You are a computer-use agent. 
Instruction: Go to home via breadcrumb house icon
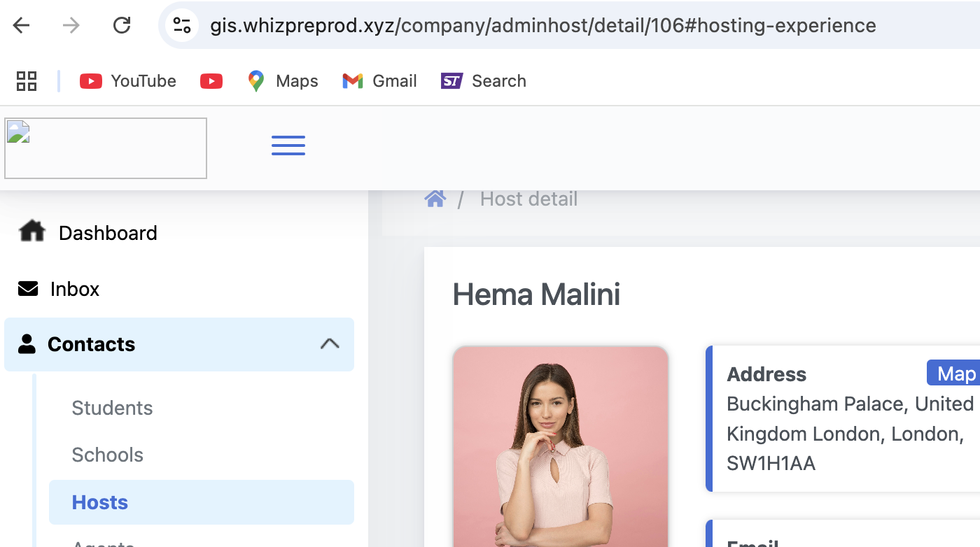point(435,199)
